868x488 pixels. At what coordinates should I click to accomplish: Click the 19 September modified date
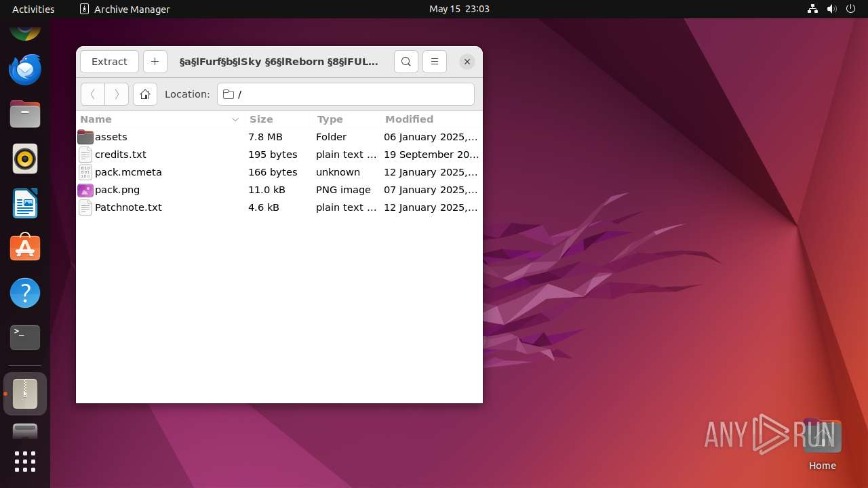[431, 155]
